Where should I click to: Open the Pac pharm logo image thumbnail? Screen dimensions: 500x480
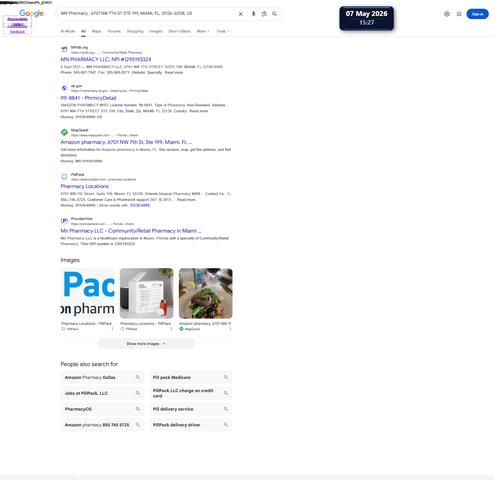87,293
